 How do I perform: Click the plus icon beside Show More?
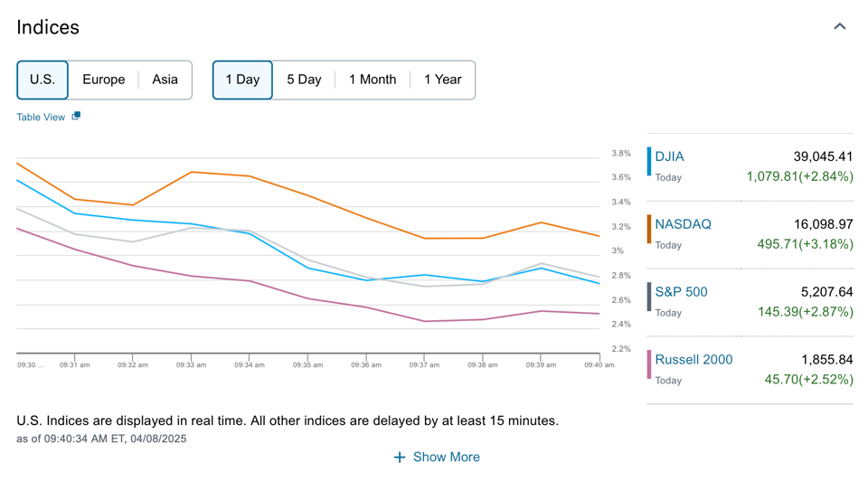pos(400,458)
